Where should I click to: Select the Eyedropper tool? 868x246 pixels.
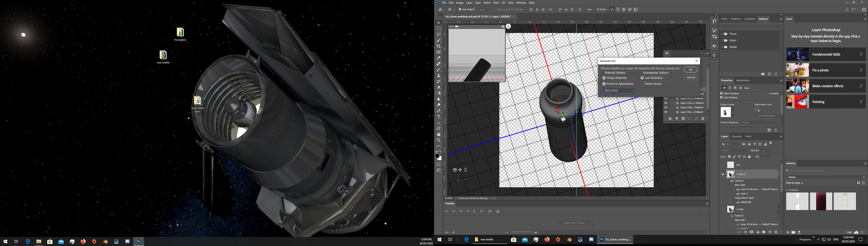(x=438, y=58)
